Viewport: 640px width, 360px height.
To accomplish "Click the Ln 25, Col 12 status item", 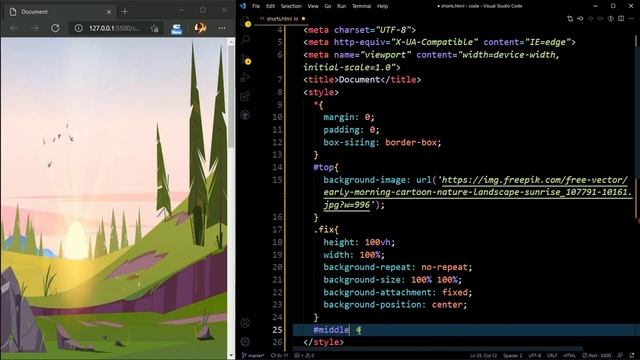I will [x=484, y=356].
